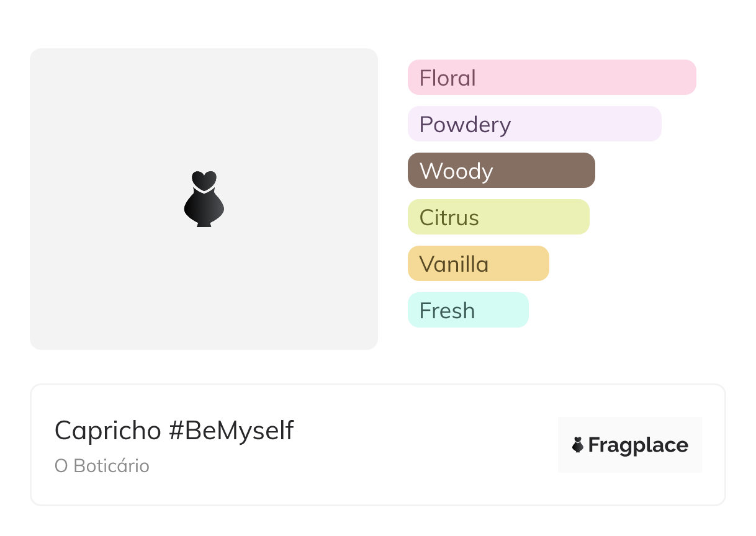
Task: Click the Powdery text label
Action: click(x=465, y=125)
